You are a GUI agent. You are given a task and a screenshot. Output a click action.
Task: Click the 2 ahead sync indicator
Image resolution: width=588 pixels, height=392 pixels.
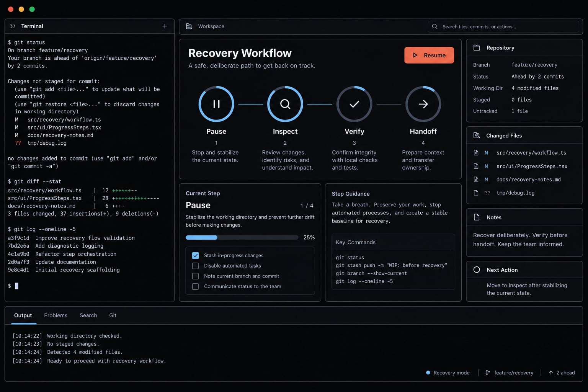(x=562, y=373)
